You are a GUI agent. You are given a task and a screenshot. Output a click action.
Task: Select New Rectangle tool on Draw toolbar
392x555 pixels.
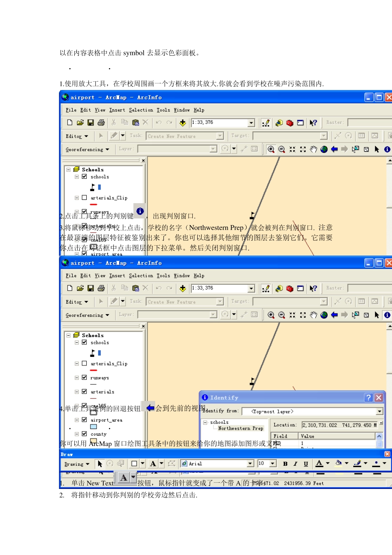coord(134,464)
